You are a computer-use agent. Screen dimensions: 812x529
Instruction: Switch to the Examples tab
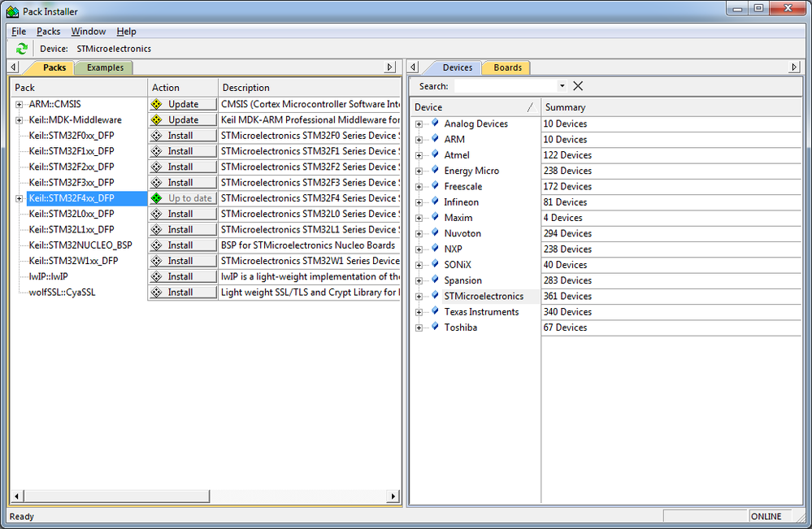(x=105, y=67)
